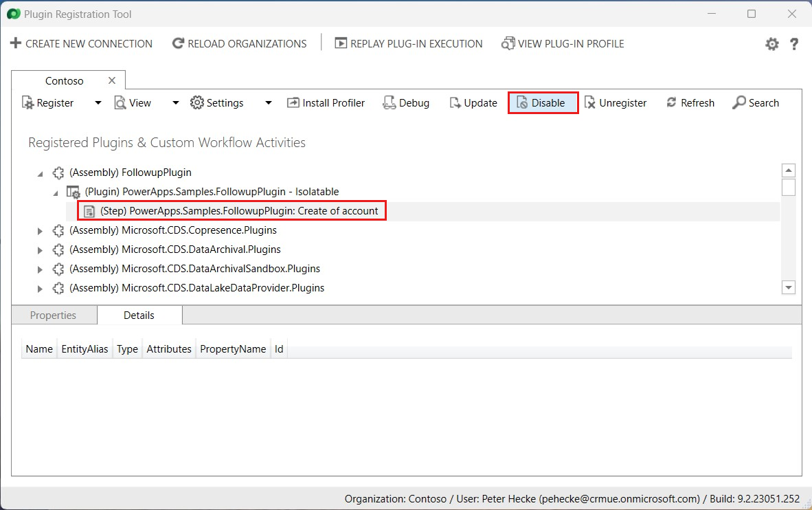The height and width of the screenshot is (510, 812).
Task: Select the Details tab
Action: [x=139, y=315]
